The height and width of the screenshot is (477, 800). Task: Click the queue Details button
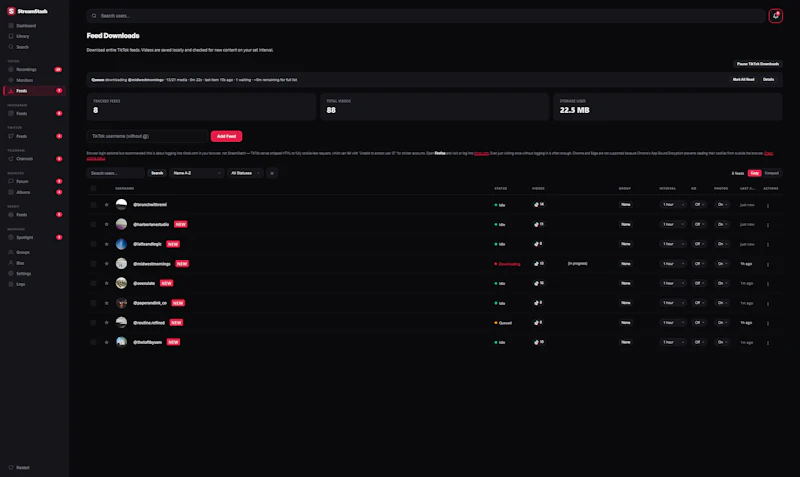[768, 80]
